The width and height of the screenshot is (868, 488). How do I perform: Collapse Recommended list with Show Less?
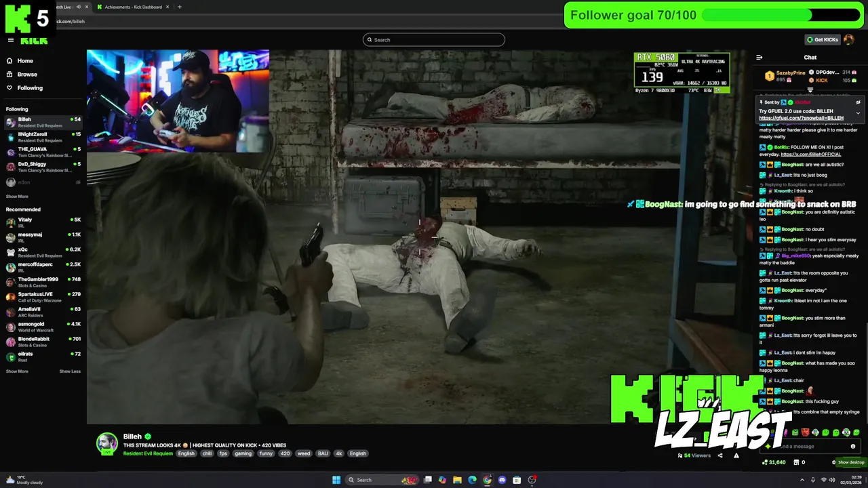[70, 371]
